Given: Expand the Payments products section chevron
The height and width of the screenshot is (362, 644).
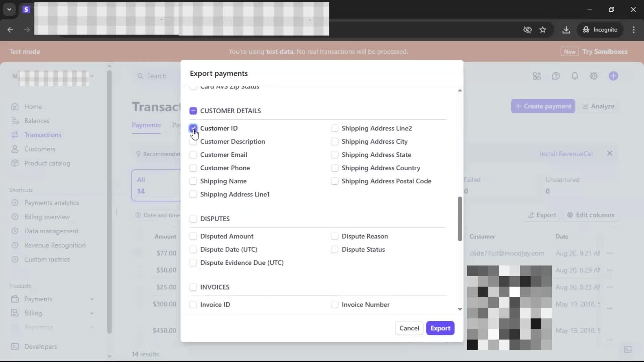Looking at the screenshot, I should coord(92,299).
